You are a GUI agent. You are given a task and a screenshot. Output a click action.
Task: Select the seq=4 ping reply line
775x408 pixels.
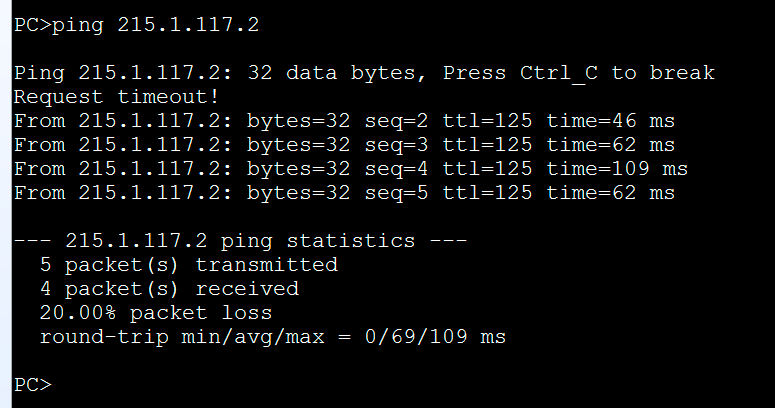[x=350, y=169]
